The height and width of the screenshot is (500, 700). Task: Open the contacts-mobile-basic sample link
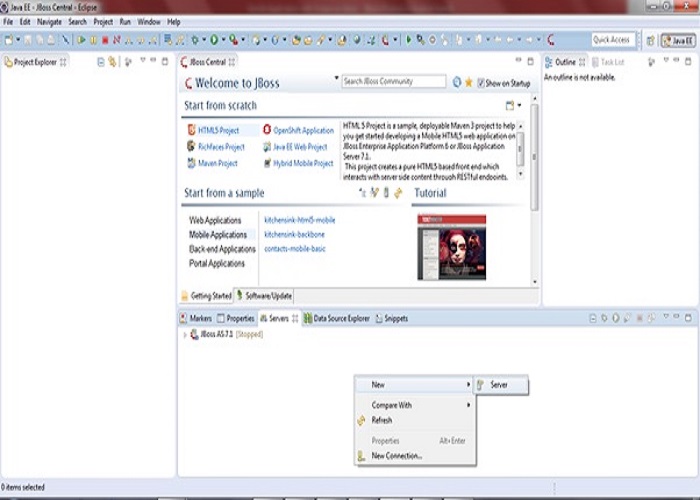click(x=295, y=248)
